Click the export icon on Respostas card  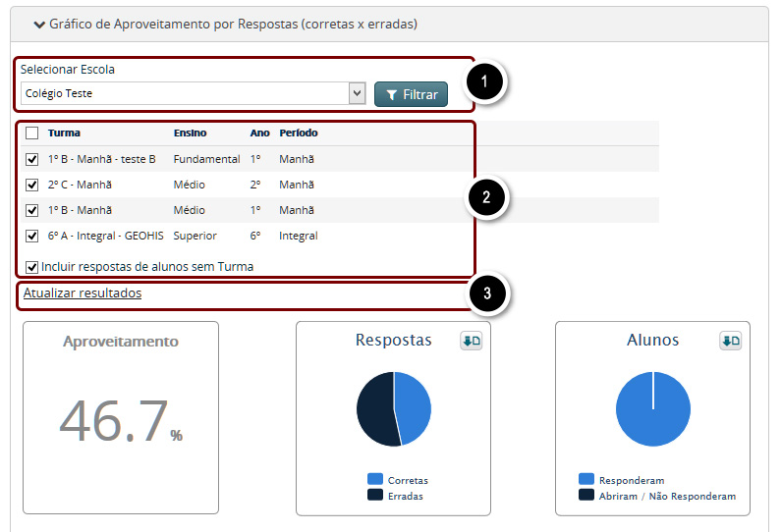click(471, 341)
